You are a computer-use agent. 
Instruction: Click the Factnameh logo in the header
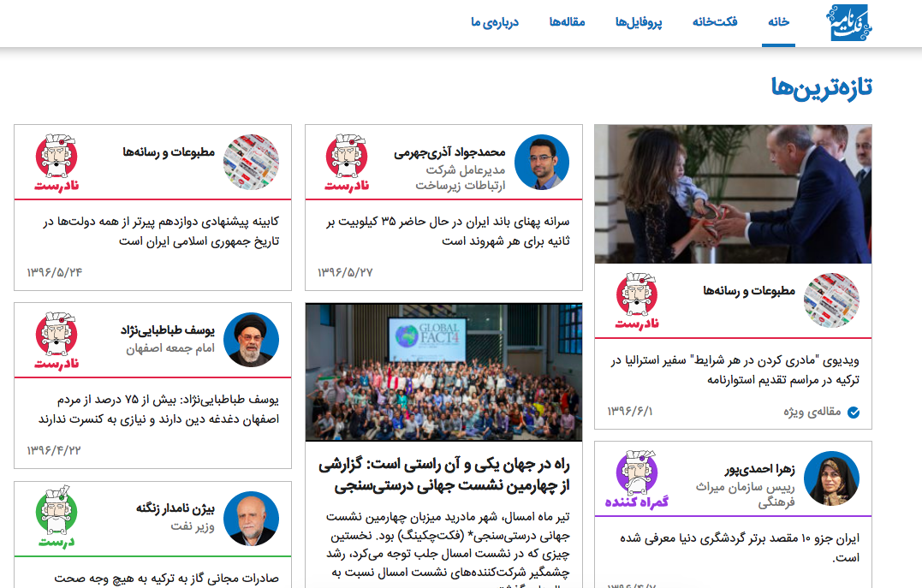pyautogui.click(x=848, y=22)
